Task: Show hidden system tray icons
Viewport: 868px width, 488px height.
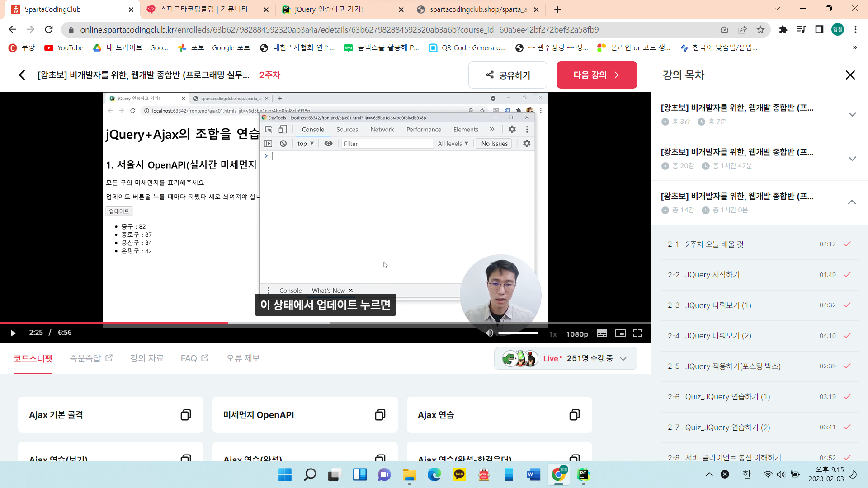Action: tap(709, 474)
